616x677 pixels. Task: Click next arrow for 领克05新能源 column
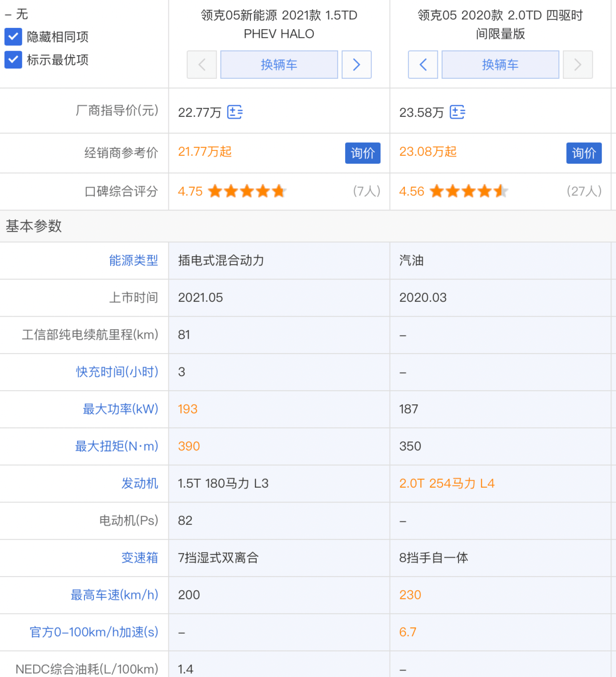tap(356, 64)
